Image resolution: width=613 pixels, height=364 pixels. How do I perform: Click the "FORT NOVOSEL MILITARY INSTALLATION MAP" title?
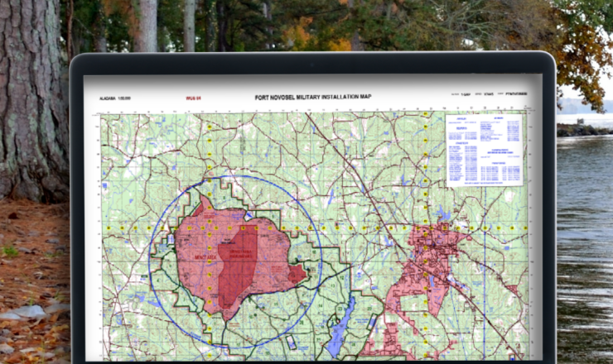(313, 97)
